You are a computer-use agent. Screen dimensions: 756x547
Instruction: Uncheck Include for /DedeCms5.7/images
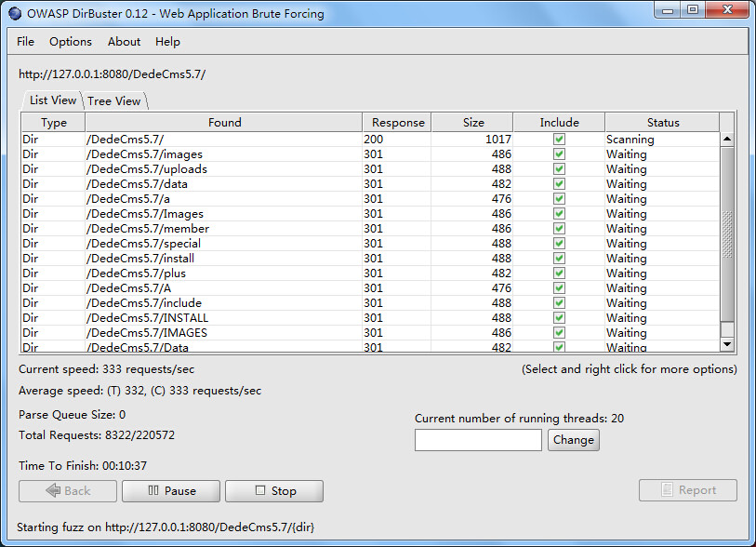coord(559,154)
